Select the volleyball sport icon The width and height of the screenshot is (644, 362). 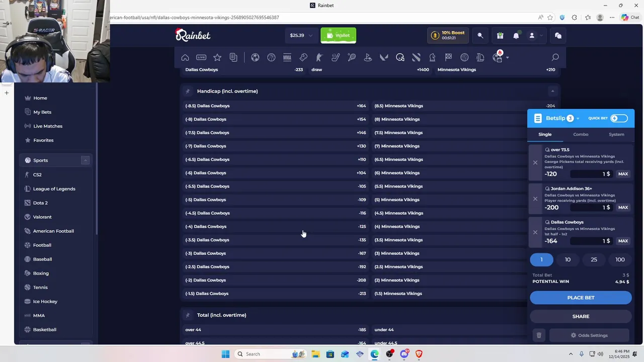pyautogui.click(x=464, y=57)
